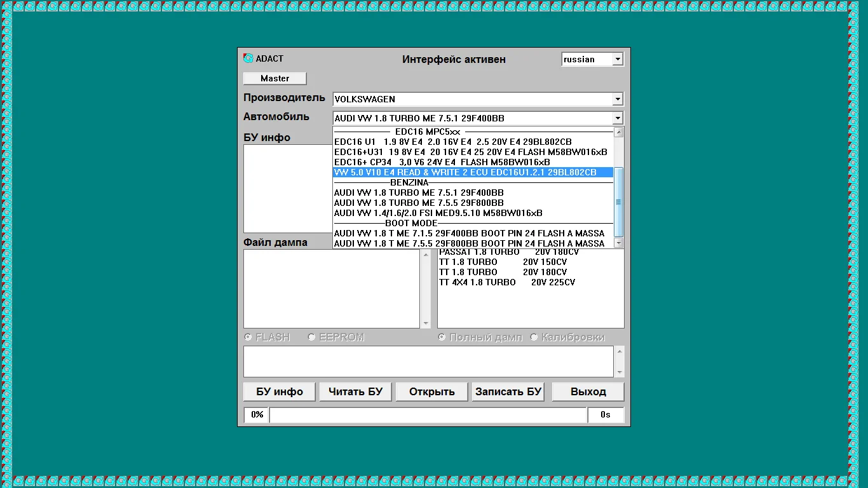
Task: Click the Производитель label
Action: coord(284,98)
